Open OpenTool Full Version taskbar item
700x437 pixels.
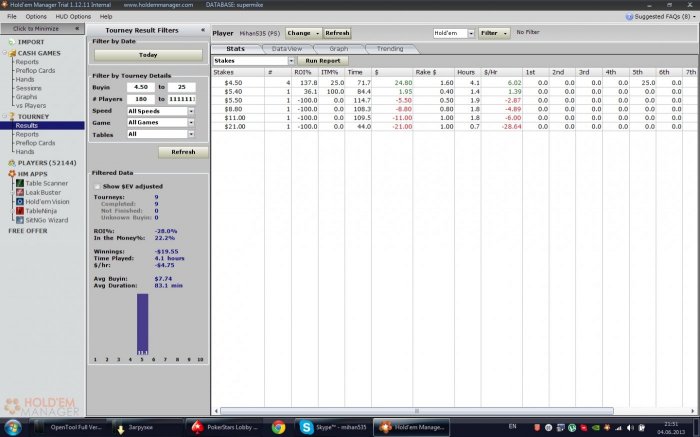click(x=69, y=427)
